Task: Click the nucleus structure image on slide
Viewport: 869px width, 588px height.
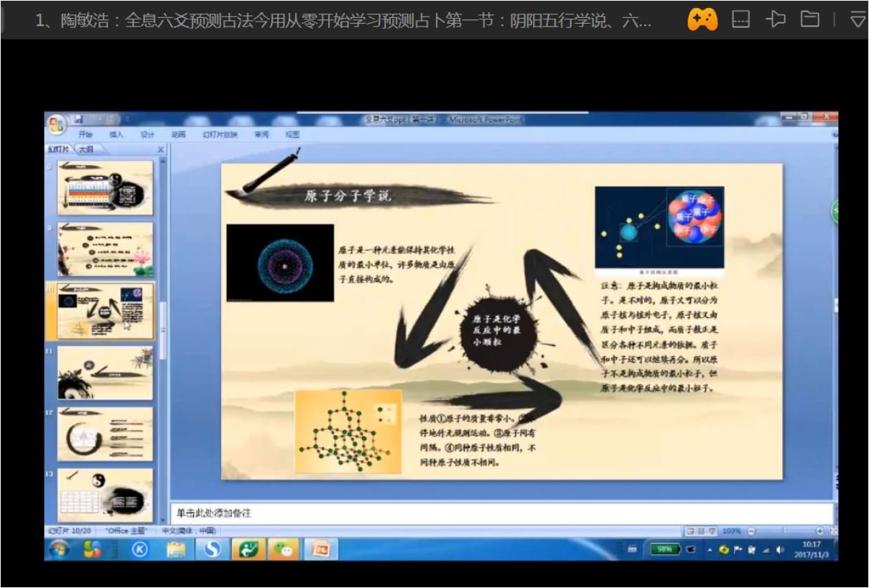Action: click(x=659, y=228)
